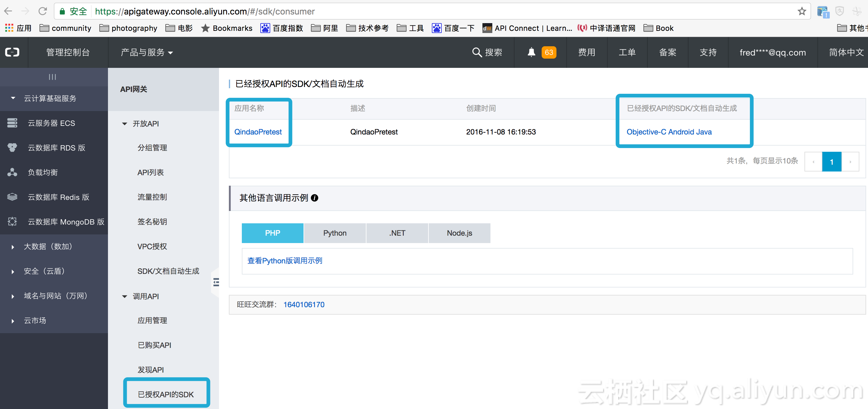Expand 安全（云盾） section
The image size is (868, 409).
point(13,271)
